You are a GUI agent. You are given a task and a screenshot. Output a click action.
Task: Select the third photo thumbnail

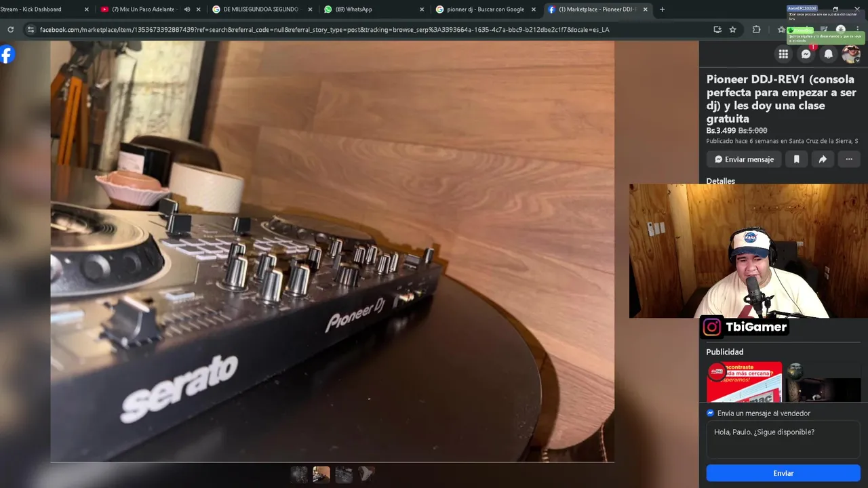click(x=344, y=474)
